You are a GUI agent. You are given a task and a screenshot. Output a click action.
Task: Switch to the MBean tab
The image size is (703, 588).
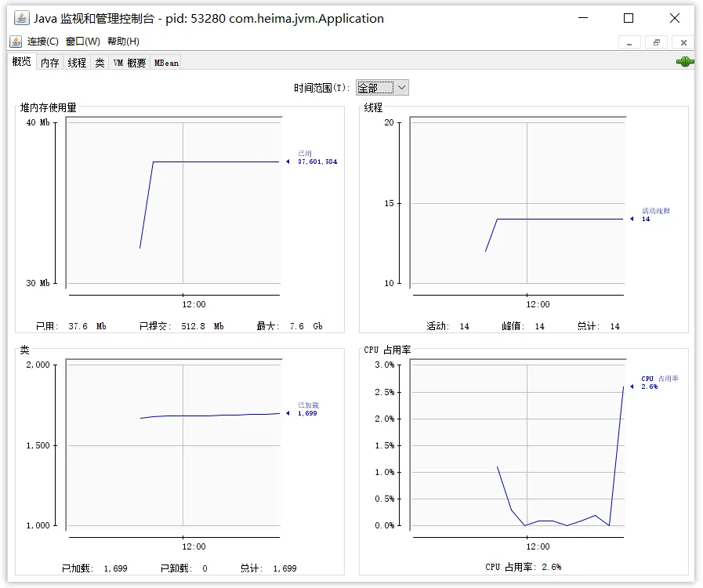tap(166, 63)
